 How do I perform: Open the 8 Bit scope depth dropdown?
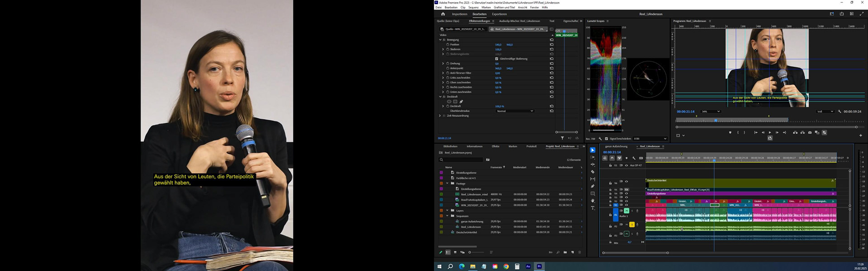click(650, 139)
